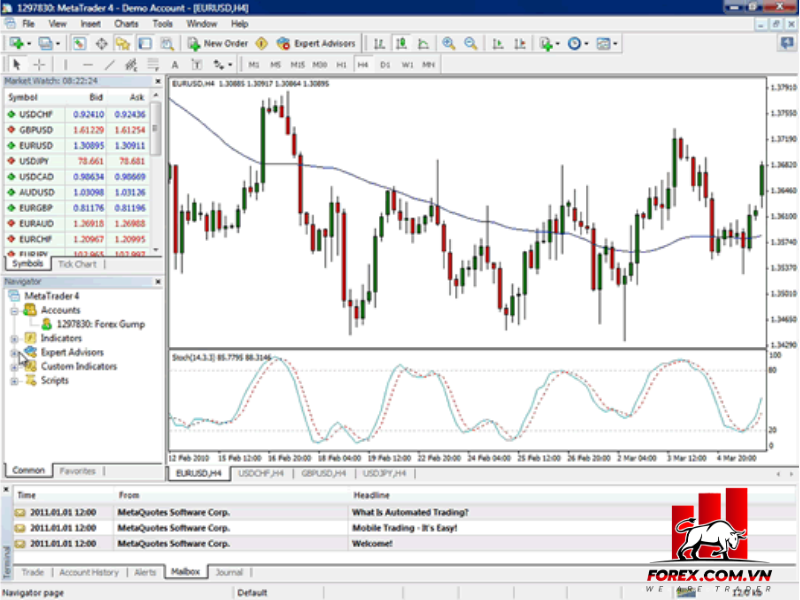800x600 pixels.
Task: Select the H4 timeframe button
Action: click(363, 65)
